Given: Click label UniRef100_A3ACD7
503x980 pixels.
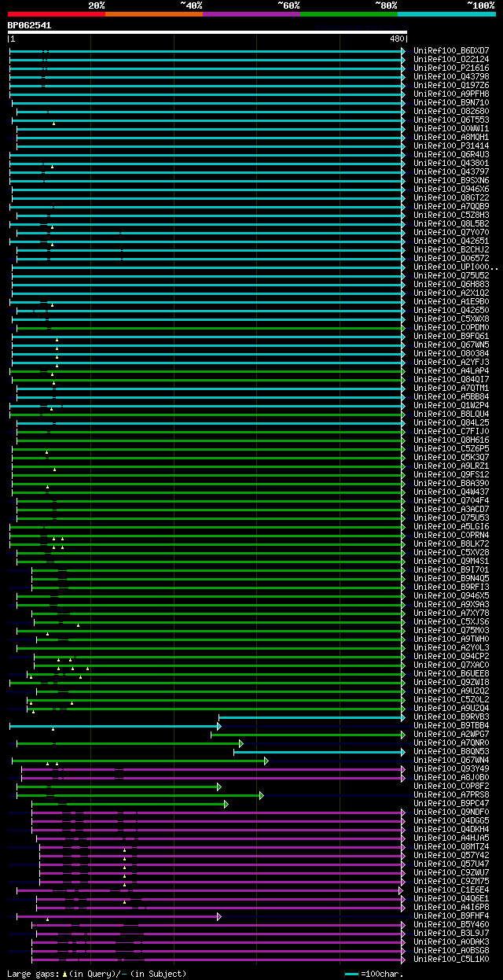Looking at the screenshot, I should (x=453, y=509).
